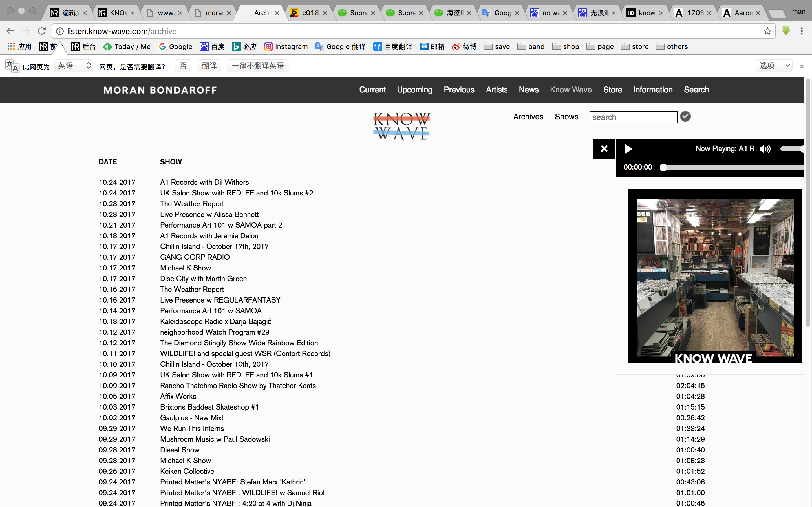Dismiss the translation bar
812x507 pixels.
pos(802,66)
